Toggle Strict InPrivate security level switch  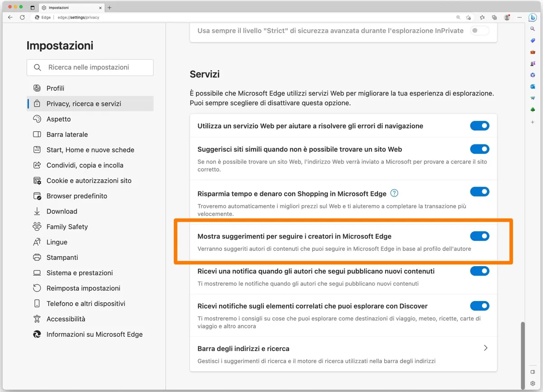pyautogui.click(x=480, y=31)
